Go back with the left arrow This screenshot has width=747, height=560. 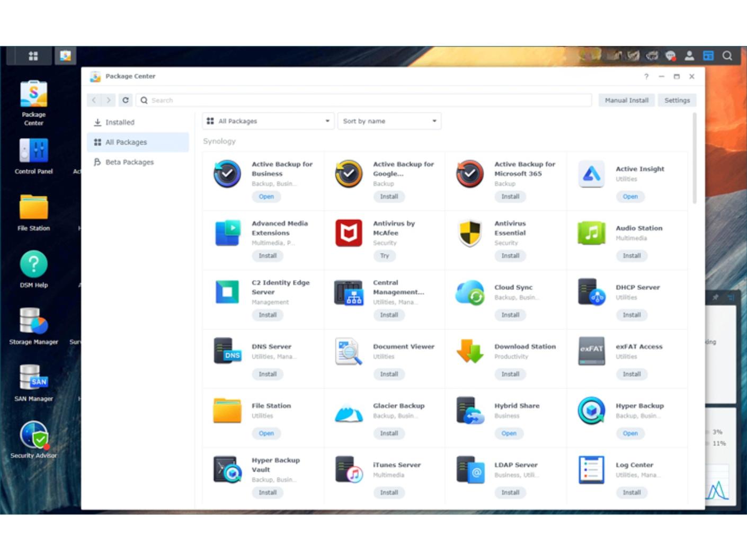pyautogui.click(x=94, y=100)
